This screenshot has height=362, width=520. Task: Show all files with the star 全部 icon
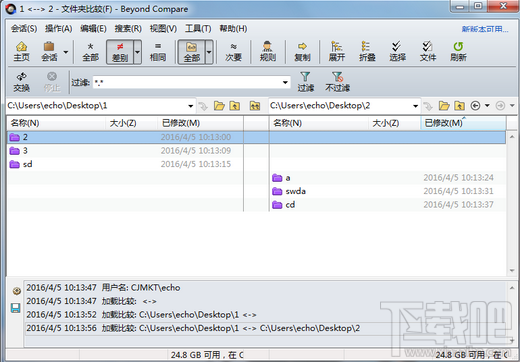point(90,52)
